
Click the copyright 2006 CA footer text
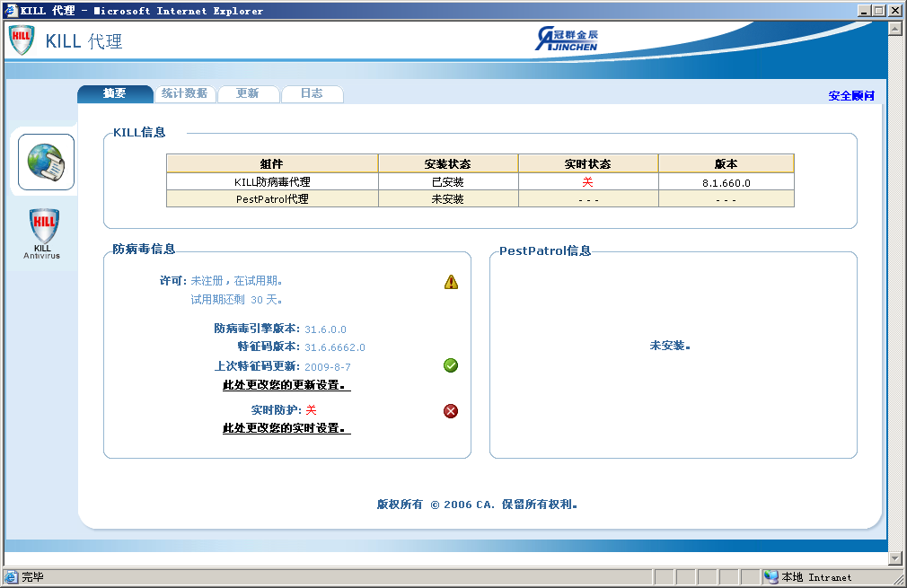click(477, 505)
